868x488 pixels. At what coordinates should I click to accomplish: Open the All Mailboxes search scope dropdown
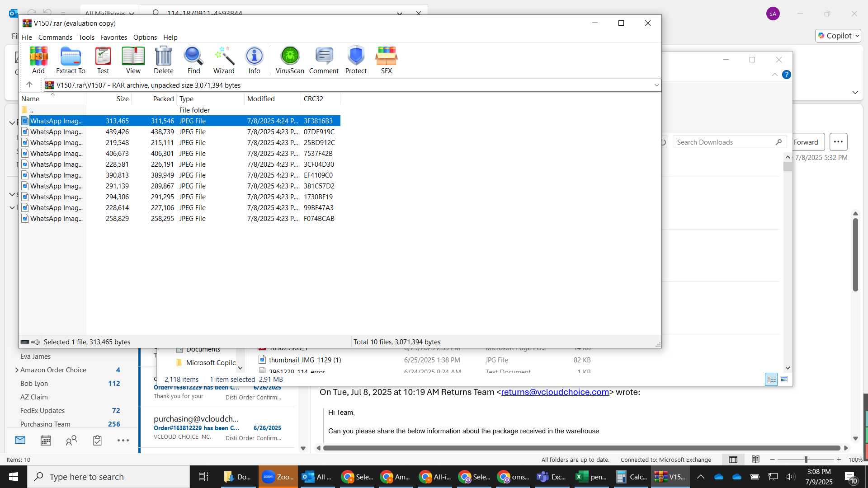(110, 13)
